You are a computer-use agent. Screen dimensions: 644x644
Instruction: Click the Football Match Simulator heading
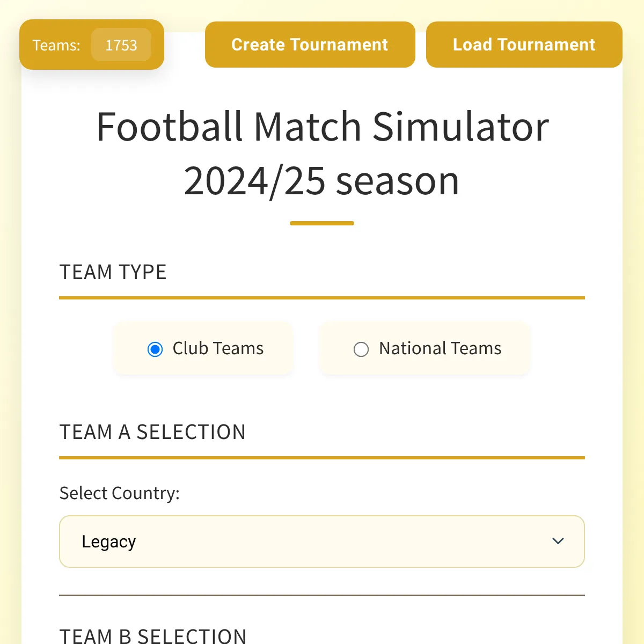pyautogui.click(x=322, y=127)
